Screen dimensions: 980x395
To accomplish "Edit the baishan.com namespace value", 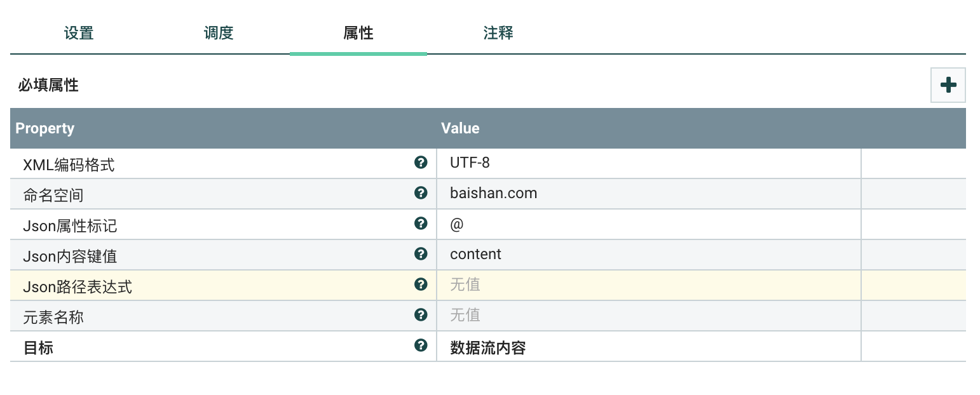I will pyautogui.click(x=648, y=194).
